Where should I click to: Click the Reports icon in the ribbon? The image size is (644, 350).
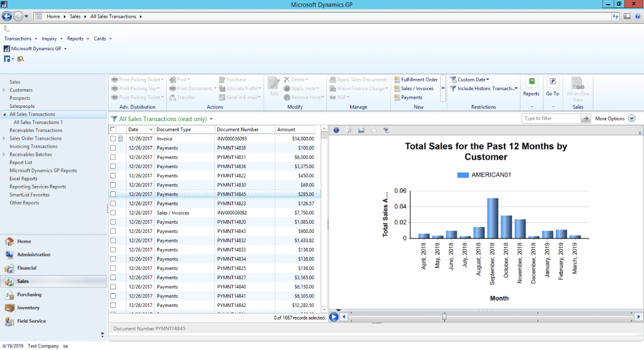click(x=531, y=86)
